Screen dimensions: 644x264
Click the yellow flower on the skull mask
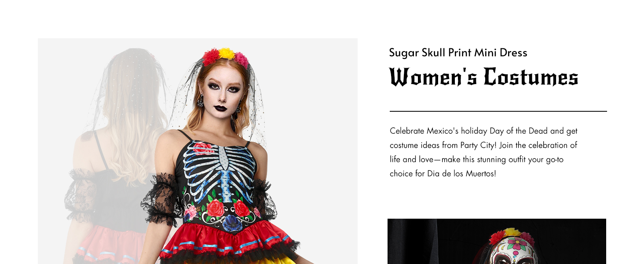(x=512, y=232)
